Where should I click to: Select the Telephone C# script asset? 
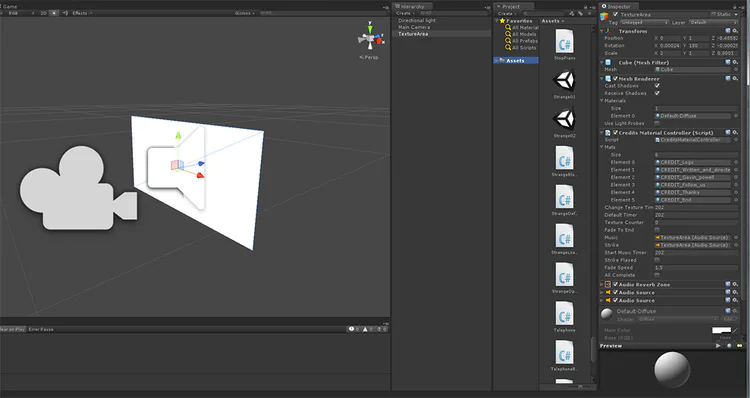564,317
